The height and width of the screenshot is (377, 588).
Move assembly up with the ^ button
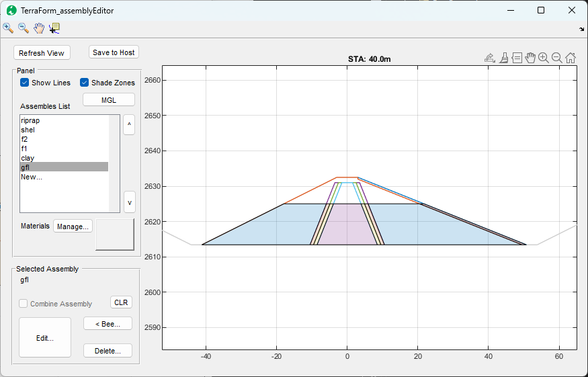[x=130, y=125]
